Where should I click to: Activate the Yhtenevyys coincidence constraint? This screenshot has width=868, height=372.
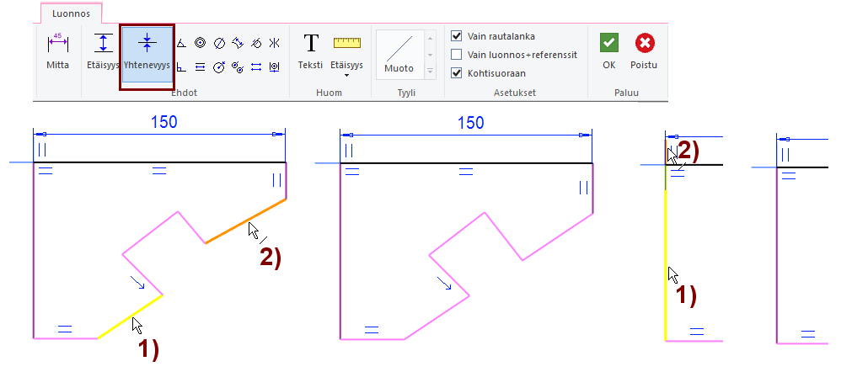click(147, 54)
